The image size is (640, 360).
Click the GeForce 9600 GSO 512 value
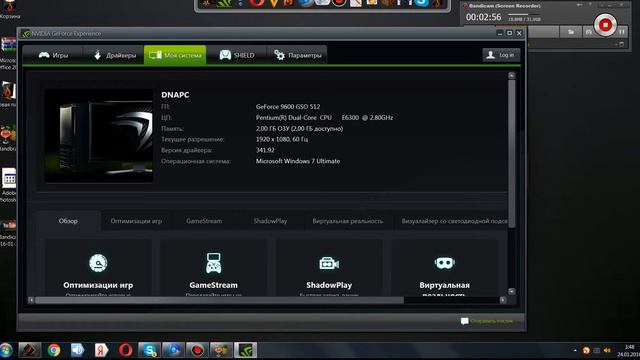click(288, 107)
